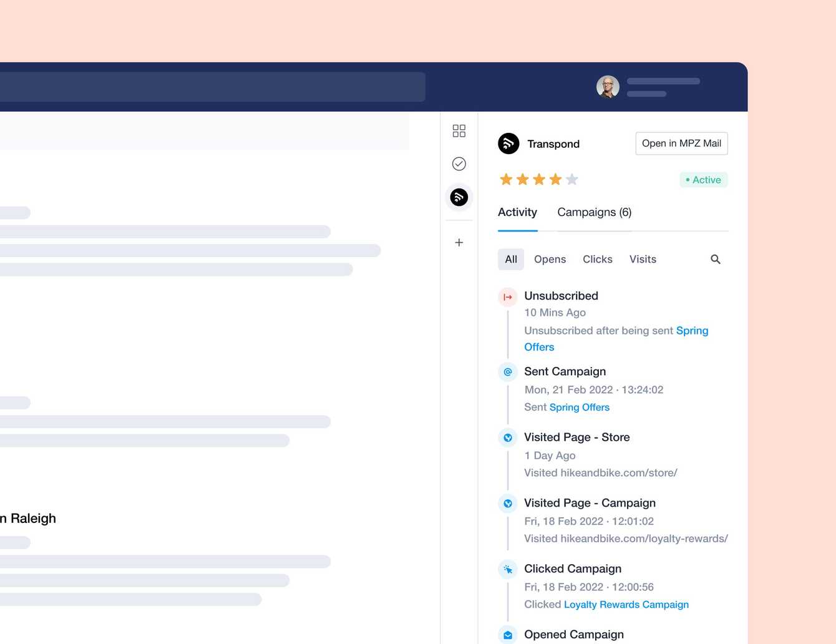Filter activity by Visits
Screen dimensions: 836x644
pos(643,259)
